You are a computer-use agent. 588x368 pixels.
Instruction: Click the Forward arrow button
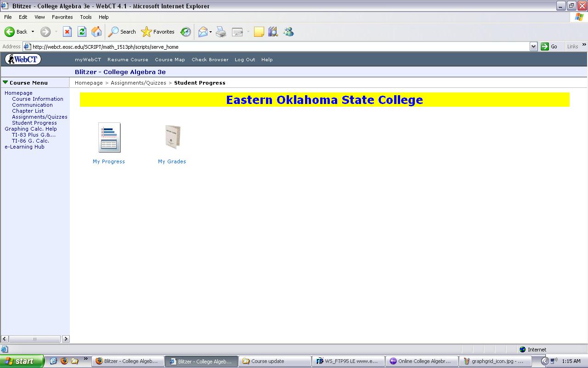click(45, 32)
